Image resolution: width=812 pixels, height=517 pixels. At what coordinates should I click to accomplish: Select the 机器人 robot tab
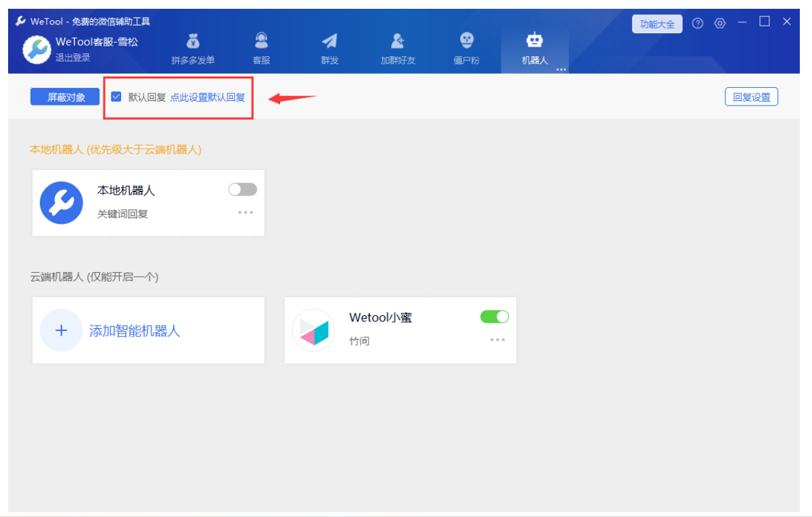click(x=535, y=49)
